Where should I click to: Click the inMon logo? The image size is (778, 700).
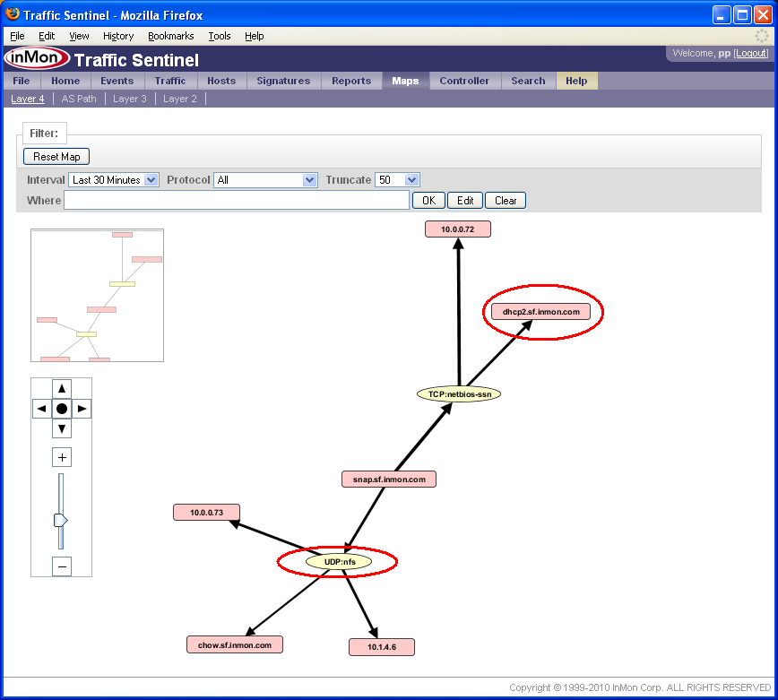[x=37, y=59]
